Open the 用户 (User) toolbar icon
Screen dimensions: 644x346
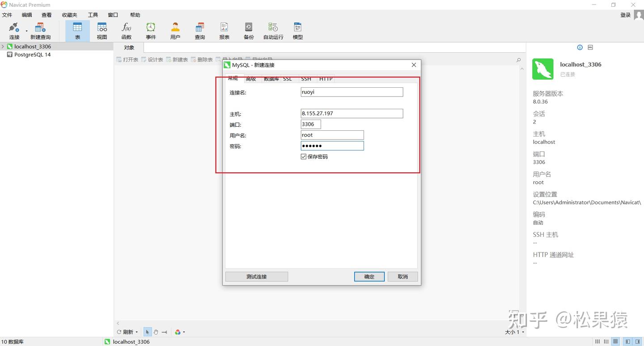pos(175,31)
